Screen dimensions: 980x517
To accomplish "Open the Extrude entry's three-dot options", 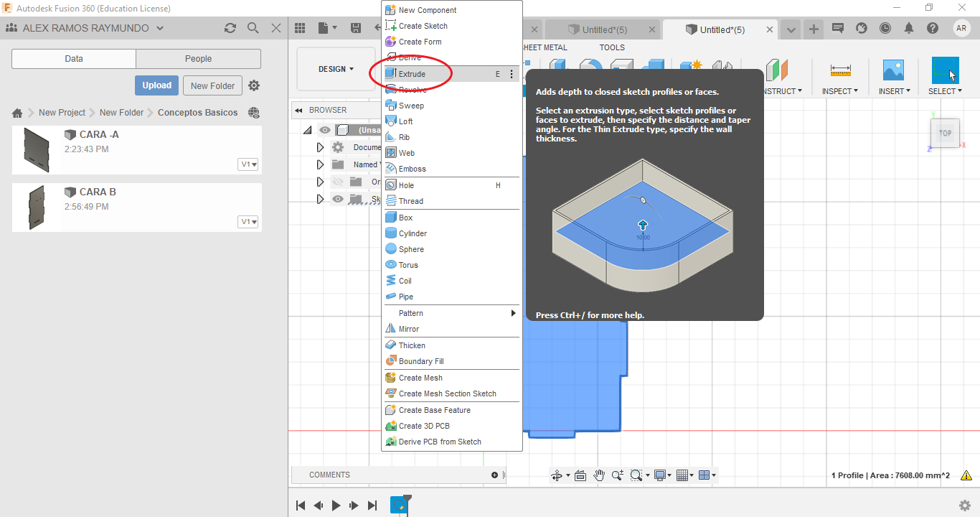I will (x=512, y=74).
